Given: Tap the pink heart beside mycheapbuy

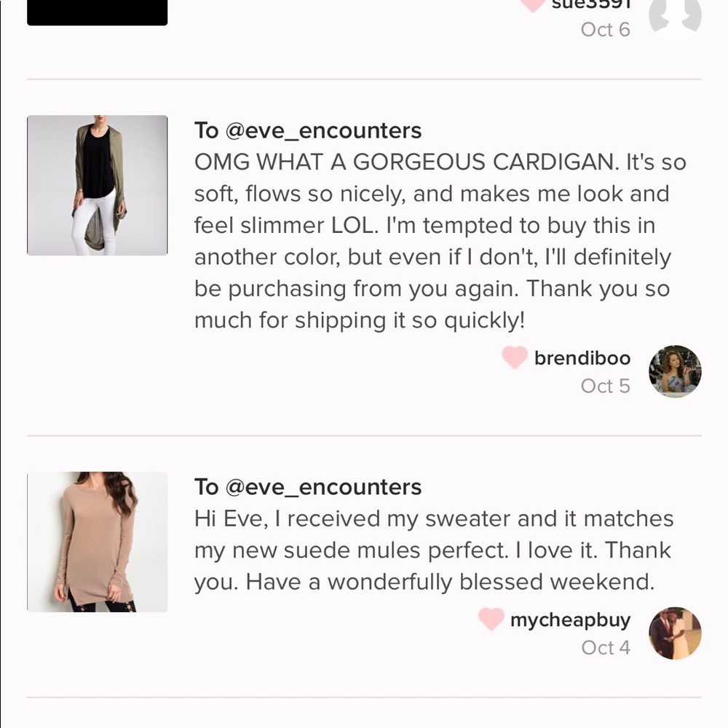Looking at the screenshot, I should point(491,619).
